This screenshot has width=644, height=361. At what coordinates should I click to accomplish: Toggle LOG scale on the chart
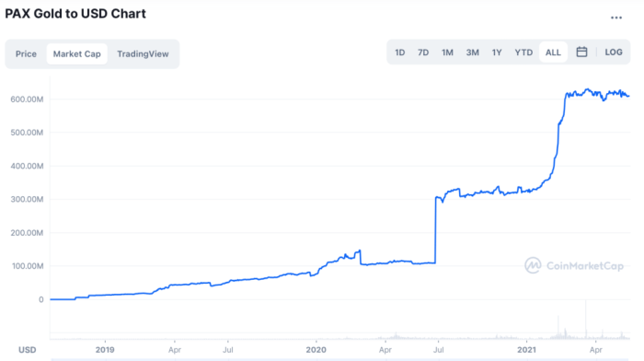(614, 52)
